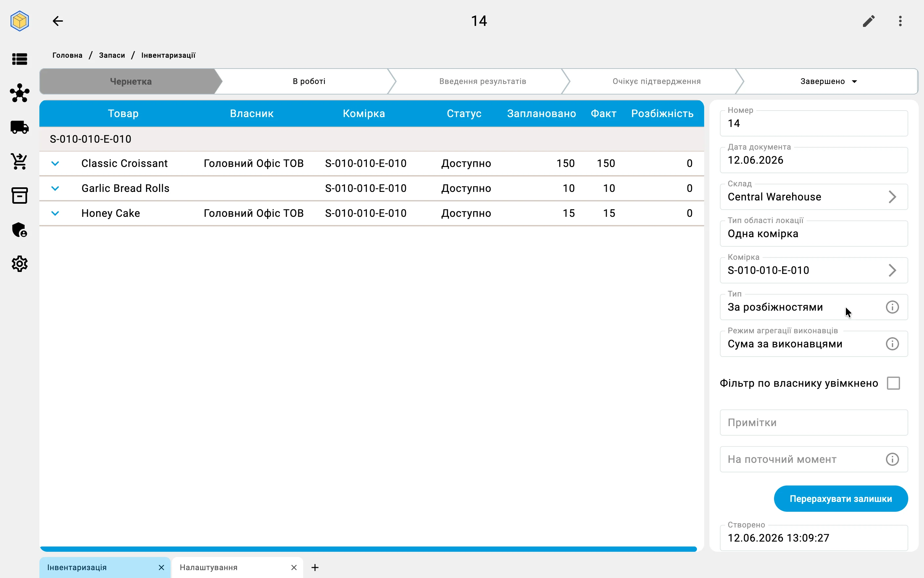Screen dimensions: 924x578
Task: Show info for На поточний момент
Action: click(x=892, y=459)
